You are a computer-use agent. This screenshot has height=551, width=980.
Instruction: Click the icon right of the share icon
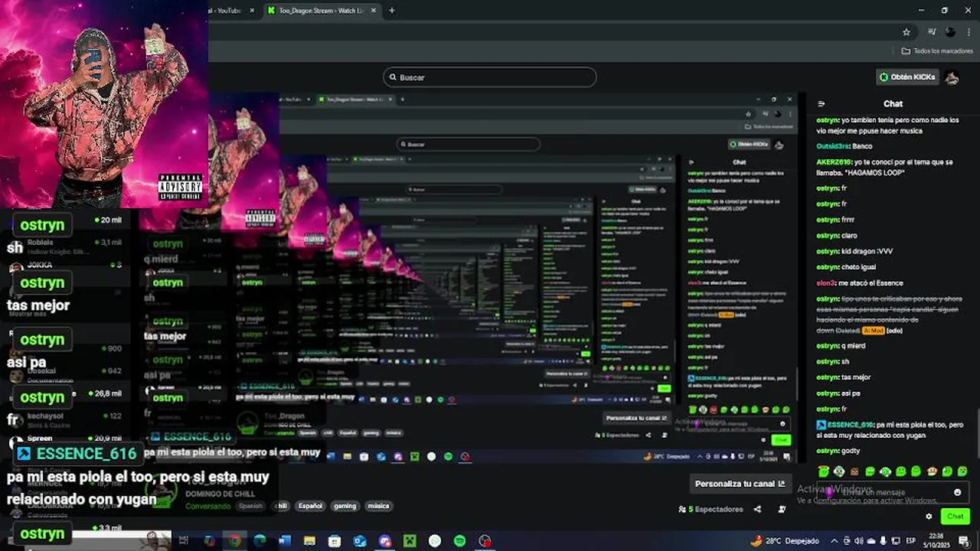782,509
